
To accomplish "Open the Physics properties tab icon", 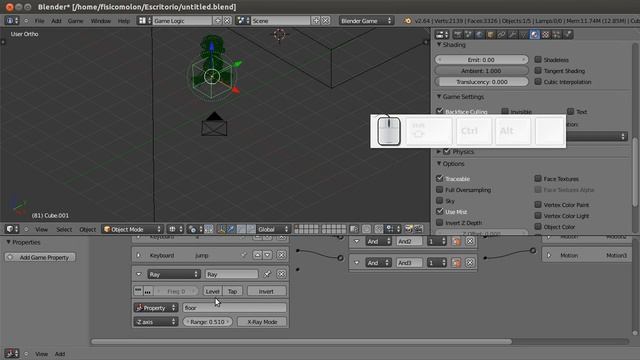I will click(568, 35).
